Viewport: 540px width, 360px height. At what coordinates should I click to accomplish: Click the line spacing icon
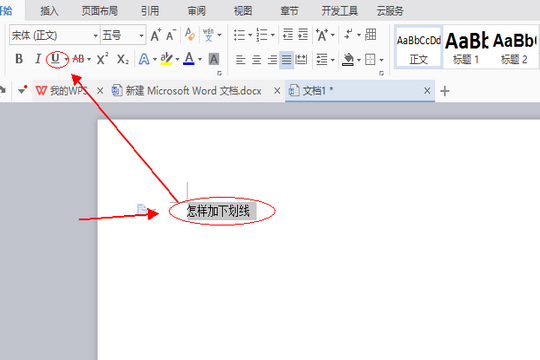[x=322, y=60]
